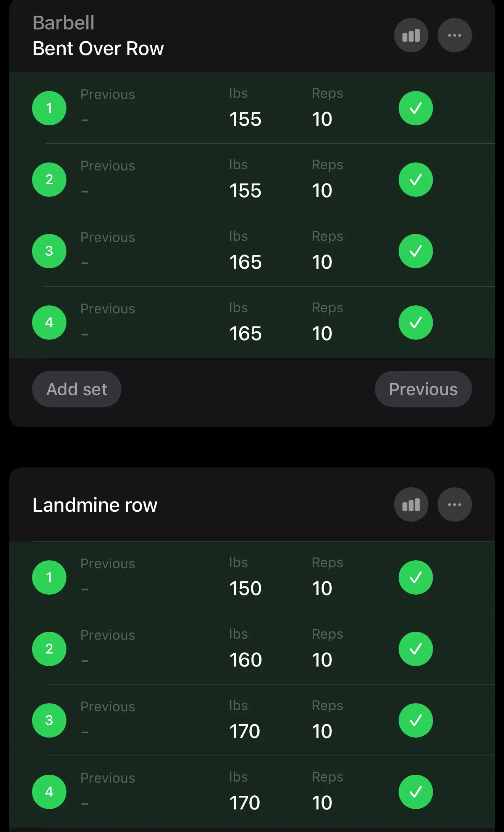Uncheck set 1 of Bent Over Row

[415, 108]
